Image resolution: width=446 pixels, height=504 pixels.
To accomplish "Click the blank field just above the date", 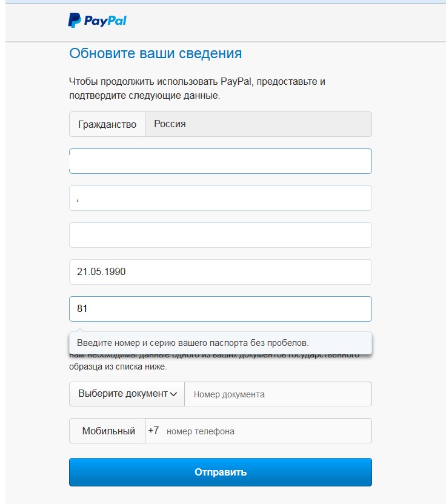I will tap(220, 235).
